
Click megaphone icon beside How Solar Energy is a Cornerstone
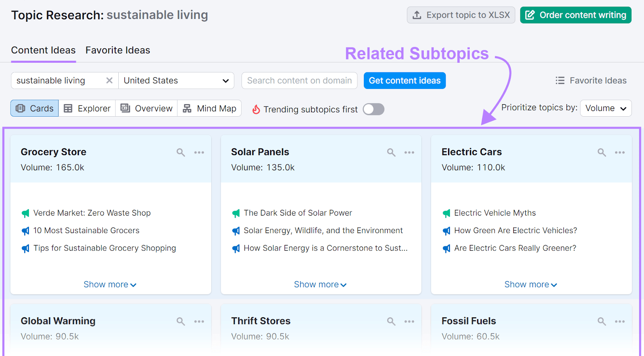pos(236,249)
